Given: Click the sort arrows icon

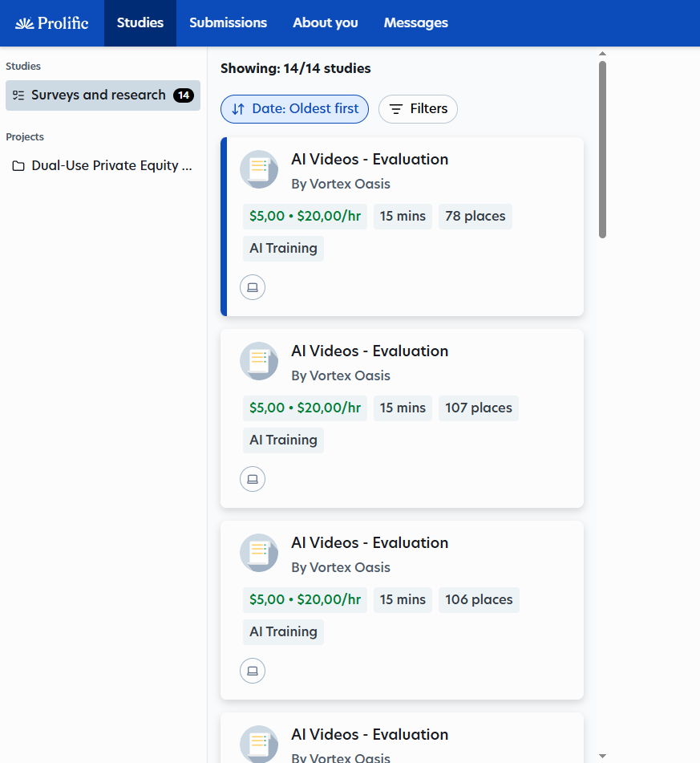Looking at the screenshot, I should pos(238,109).
